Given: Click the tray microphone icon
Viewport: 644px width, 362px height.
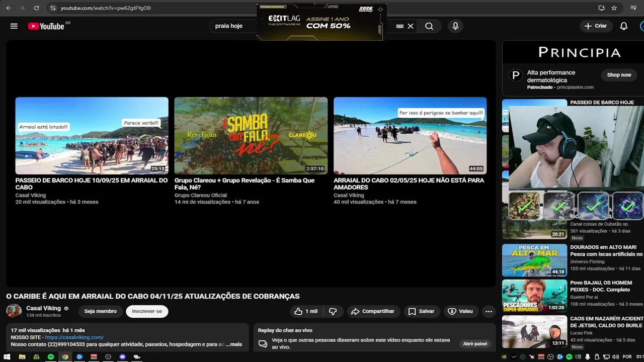Looking at the screenshot, I should (588, 357).
